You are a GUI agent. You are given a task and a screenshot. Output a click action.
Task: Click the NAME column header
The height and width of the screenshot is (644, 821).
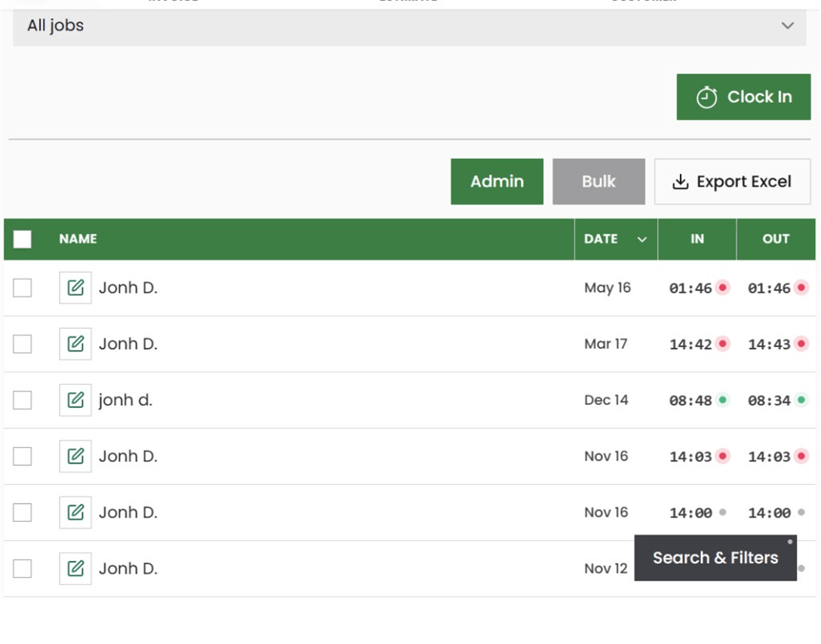tap(78, 239)
